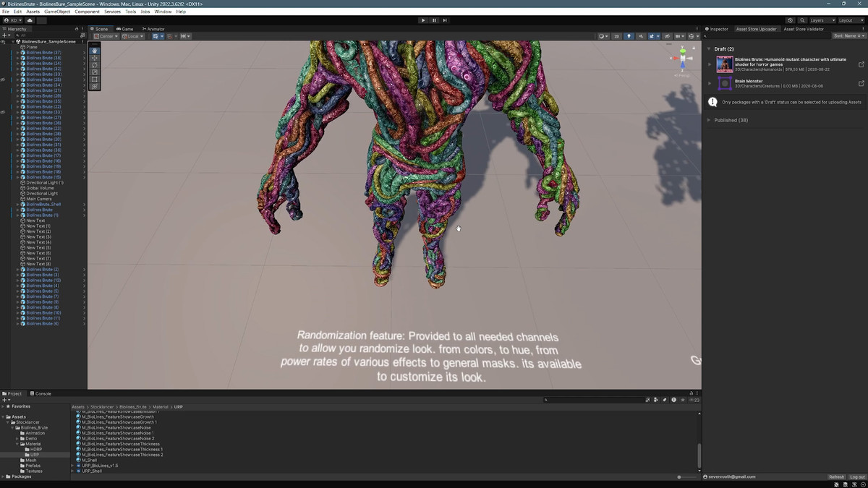This screenshot has width=868, height=488.
Task: Click the Project file list vertical scrollbar
Action: click(699, 456)
